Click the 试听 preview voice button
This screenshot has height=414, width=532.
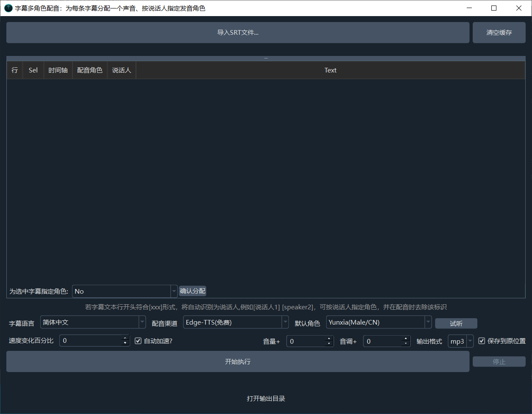456,323
